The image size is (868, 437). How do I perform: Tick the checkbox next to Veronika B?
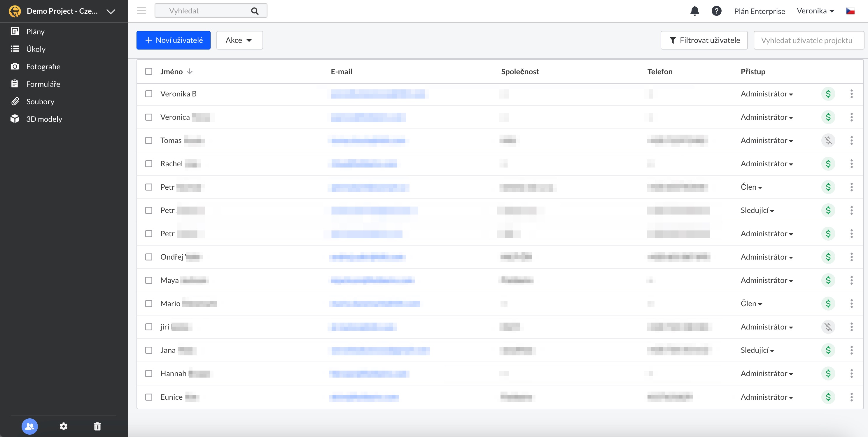[148, 94]
